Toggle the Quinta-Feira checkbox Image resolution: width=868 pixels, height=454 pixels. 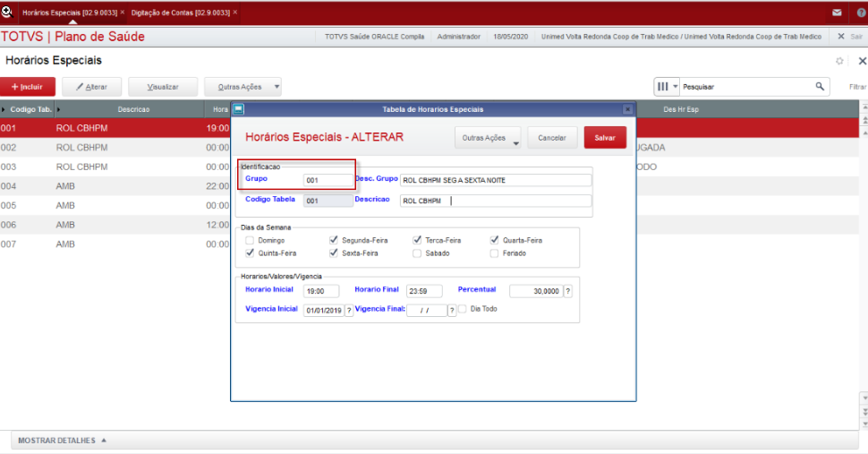[250, 253]
